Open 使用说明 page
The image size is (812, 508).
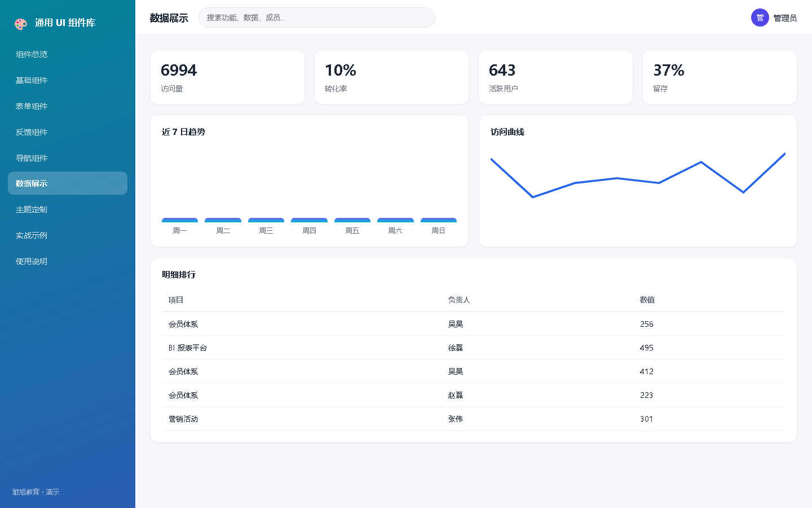(68, 261)
